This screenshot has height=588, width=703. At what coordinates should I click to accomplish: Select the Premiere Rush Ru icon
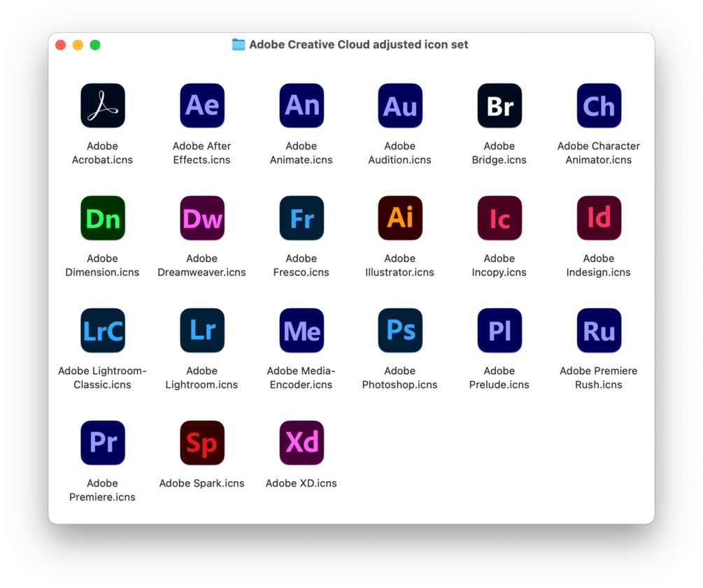point(599,330)
